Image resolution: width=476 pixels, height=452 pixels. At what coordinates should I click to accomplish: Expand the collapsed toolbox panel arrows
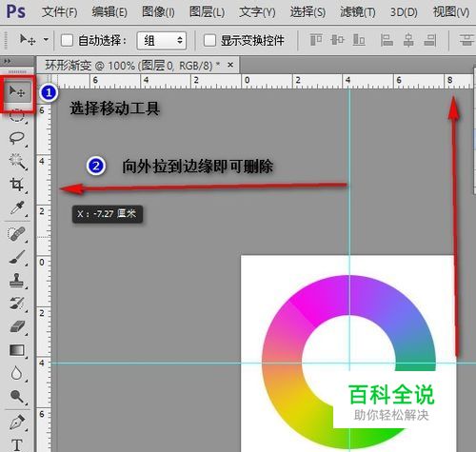click(x=8, y=61)
